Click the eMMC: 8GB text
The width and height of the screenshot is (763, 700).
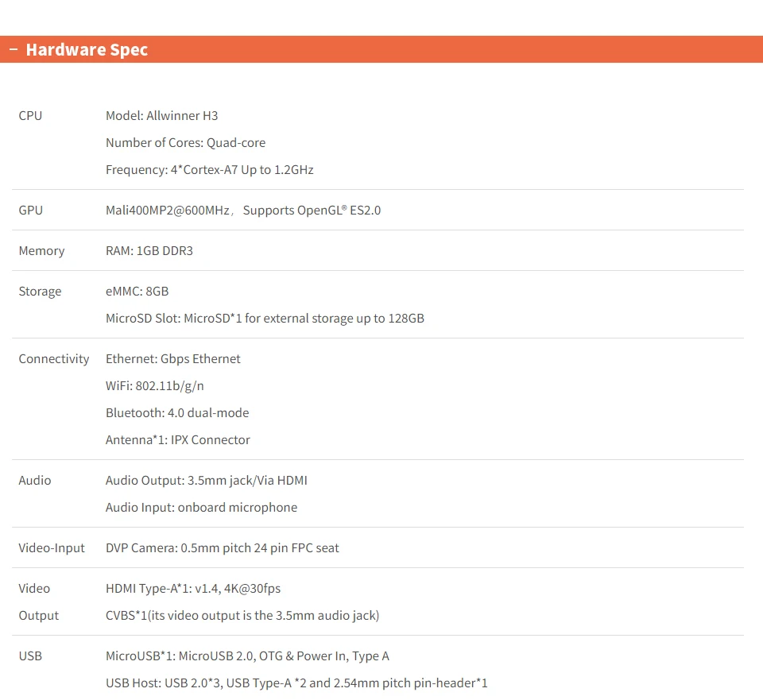tap(137, 291)
